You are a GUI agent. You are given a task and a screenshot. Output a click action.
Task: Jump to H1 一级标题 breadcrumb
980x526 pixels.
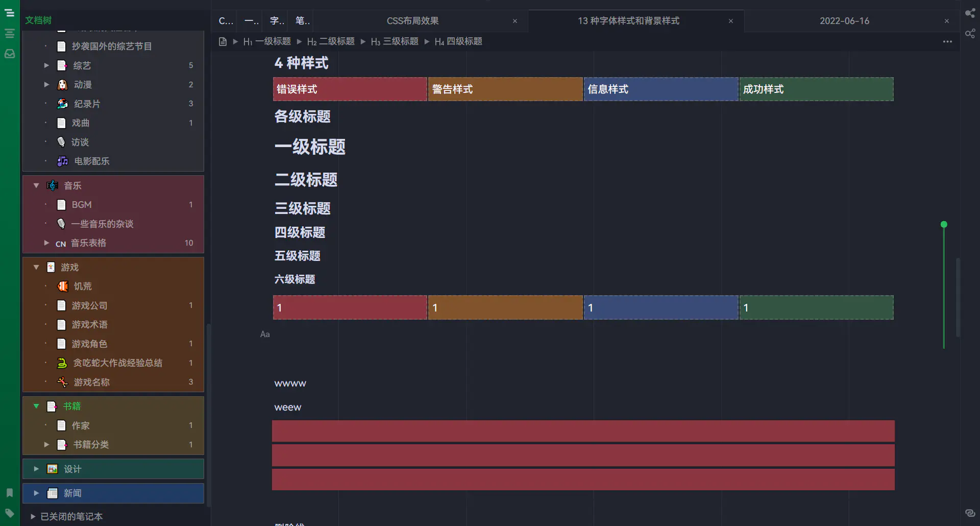tap(267, 41)
